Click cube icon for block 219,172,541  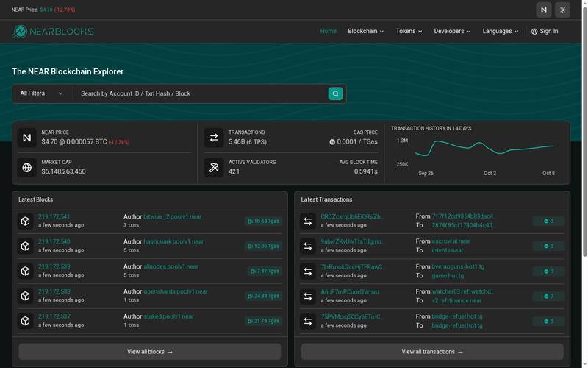point(25,222)
